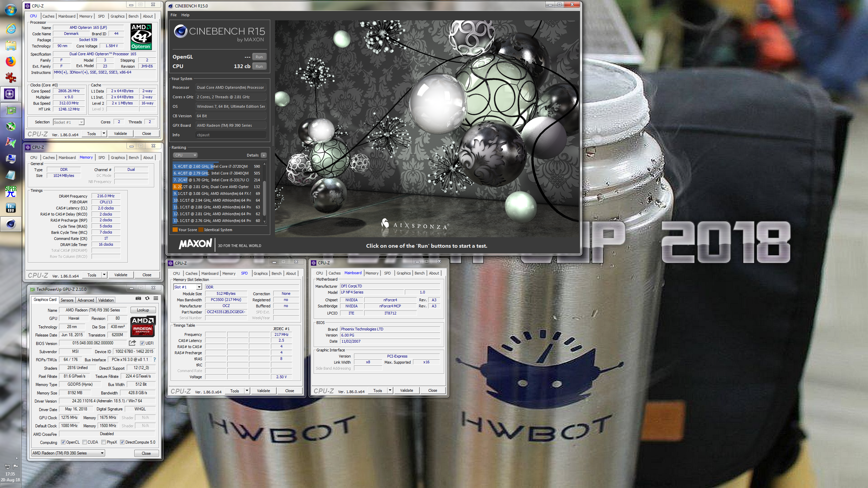
Task: Click Tools button in Mainboard CPU-Z window
Action: (377, 390)
